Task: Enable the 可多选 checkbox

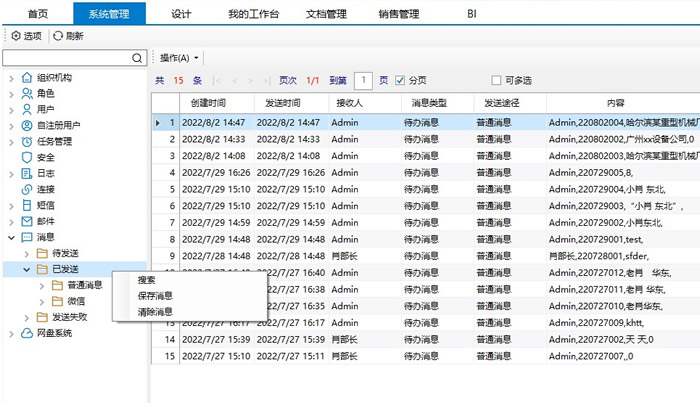Action: coord(496,80)
